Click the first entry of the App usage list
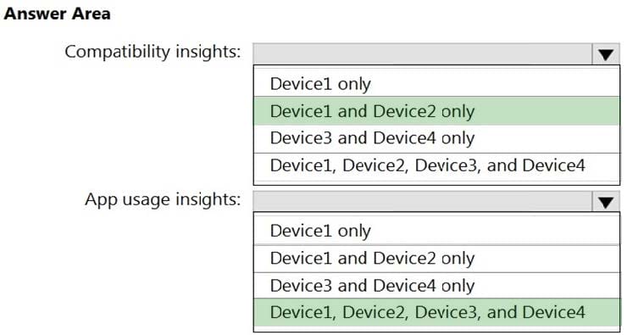The image size is (644, 335). [x=436, y=231]
